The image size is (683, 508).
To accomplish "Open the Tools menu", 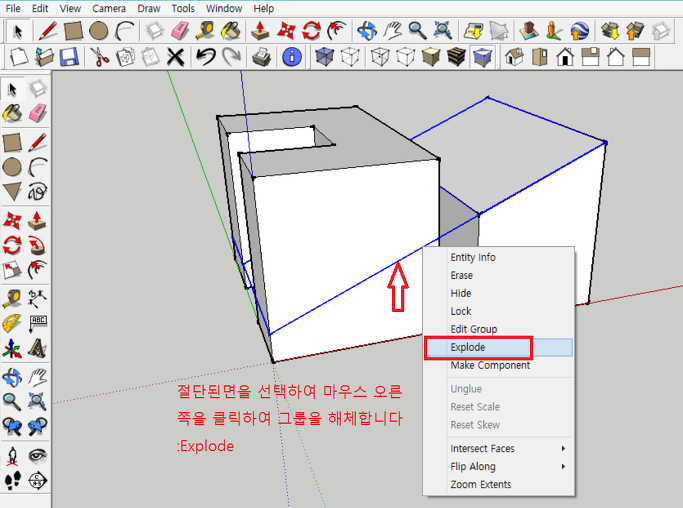I will (x=183, y=8).
